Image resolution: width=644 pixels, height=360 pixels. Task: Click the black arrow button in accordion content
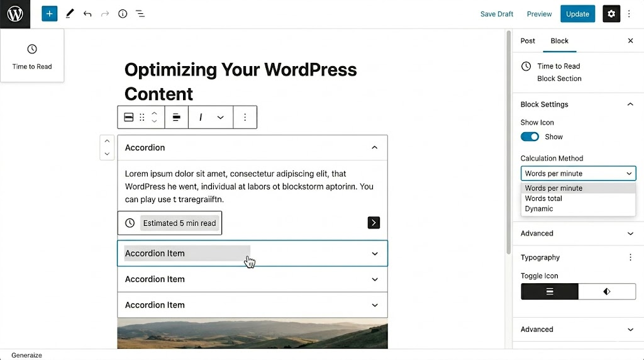tap(374, 223)
